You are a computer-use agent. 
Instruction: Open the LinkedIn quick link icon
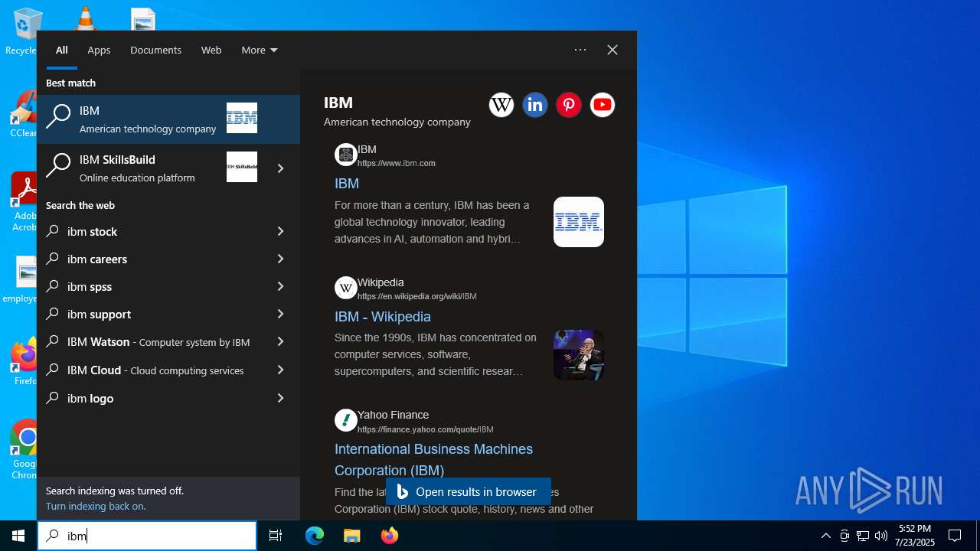tap(535, 105)
